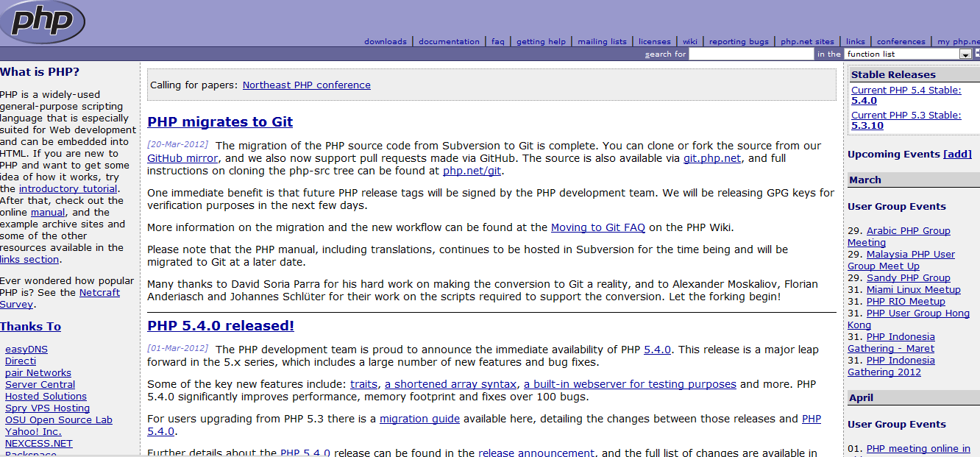
Task: Open the PHP 5.4.0 released! headline
Action: (221, 326)
